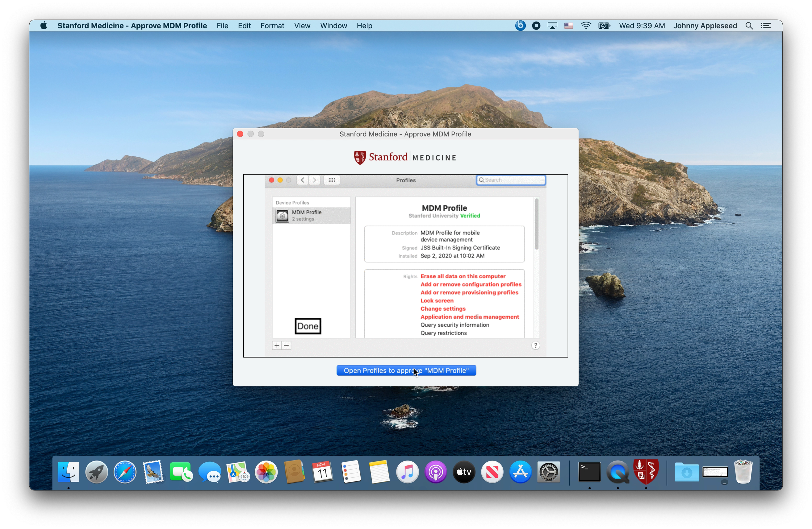Open US flag input source menu
Image resolution: width=812 pixels, height=529 pixels.
tap(569, 26)
